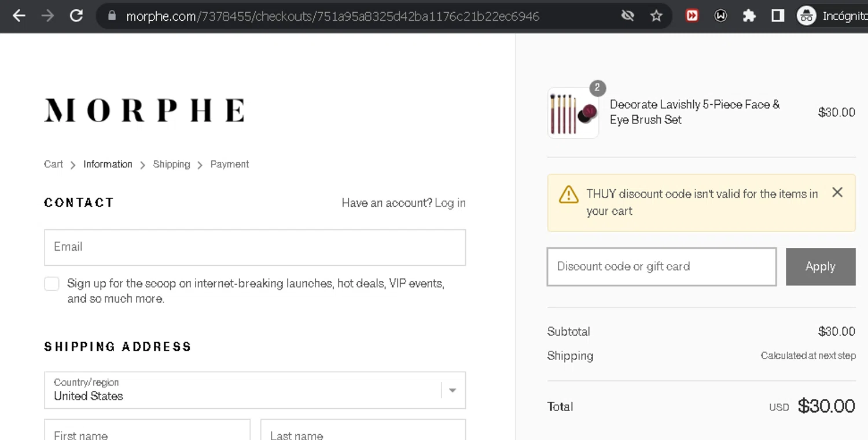Click the tracking-blocked eye icon in address bar

coord(628,16)
